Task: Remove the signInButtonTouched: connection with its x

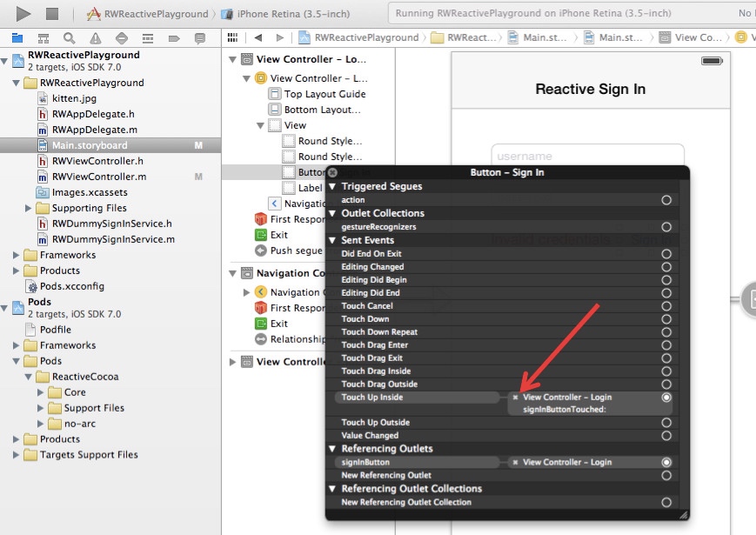Action: pyautogui.click(x=515, y=398)
